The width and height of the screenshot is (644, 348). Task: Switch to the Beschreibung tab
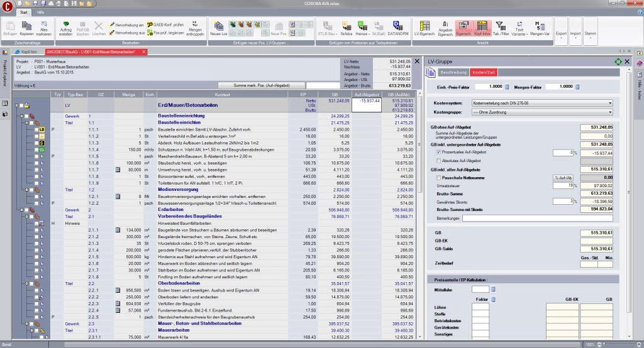[x=448, y=73]
